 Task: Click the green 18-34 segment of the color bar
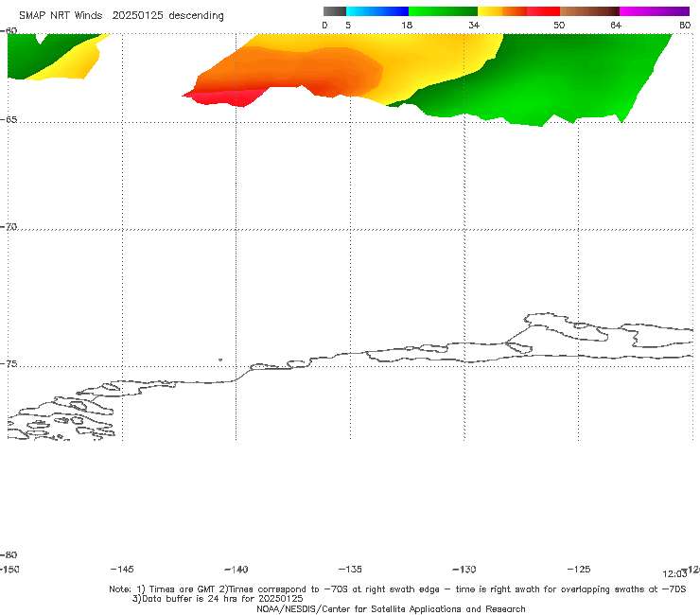(443, 11)
